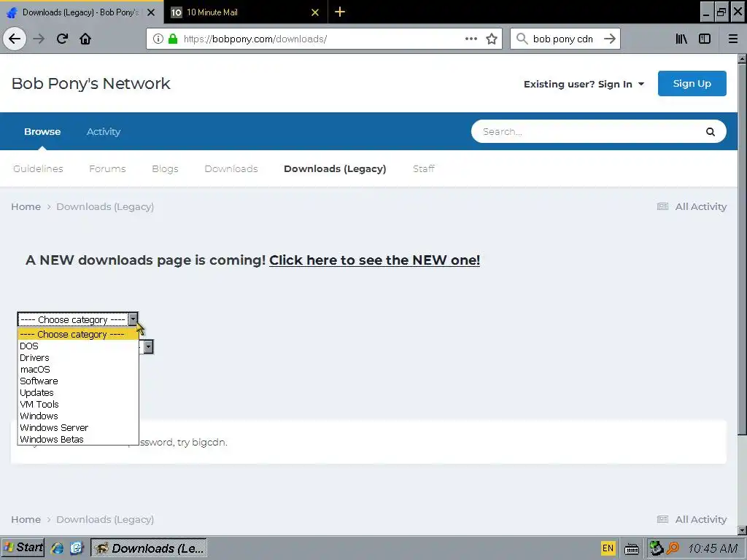Click the site search magnifier icon
747x560 pixels.
711,132
